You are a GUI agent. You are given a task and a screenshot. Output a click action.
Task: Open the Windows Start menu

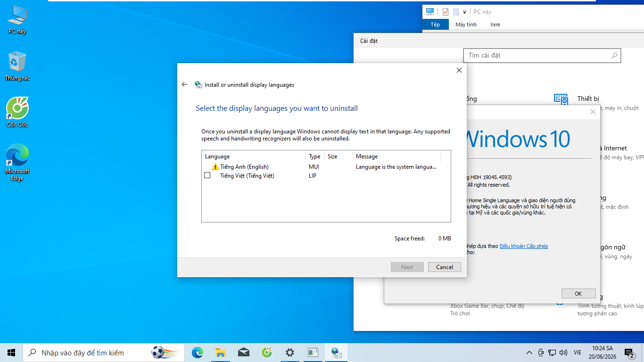[x=11, y=353]
